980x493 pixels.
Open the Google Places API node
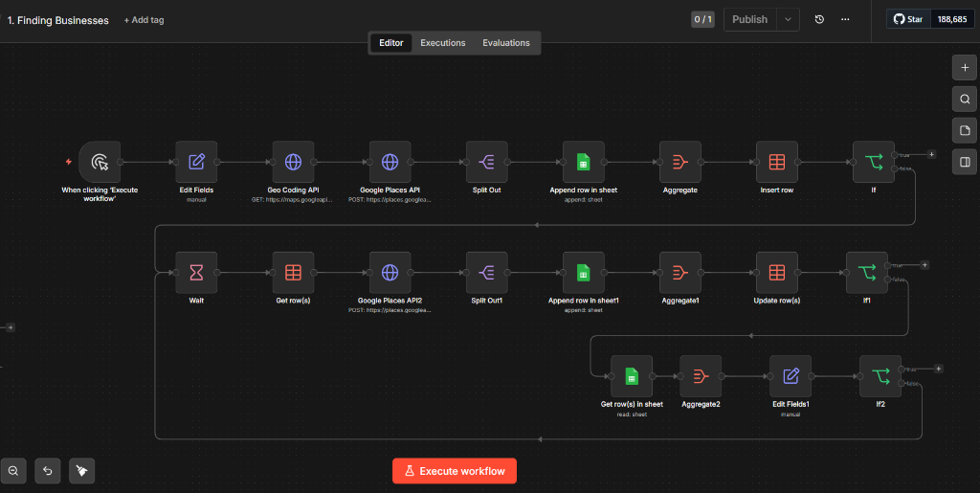point(390,162)
